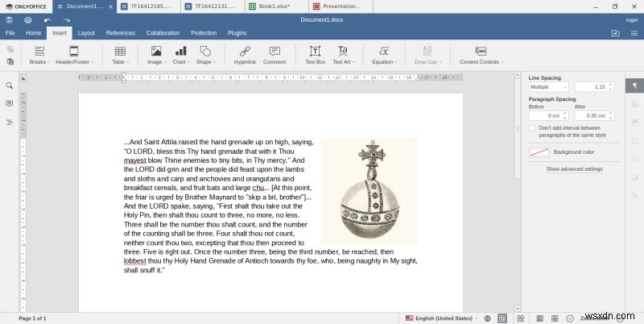Print the document using the printer icon
The height and width of the screenshot is (324, 644).
(x=28, y=19)
